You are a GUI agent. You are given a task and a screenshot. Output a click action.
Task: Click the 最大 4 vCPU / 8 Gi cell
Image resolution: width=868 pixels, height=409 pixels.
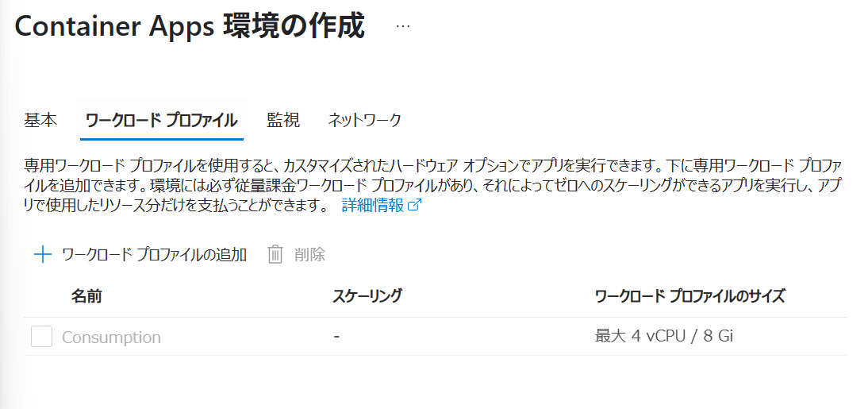[664, 337]
